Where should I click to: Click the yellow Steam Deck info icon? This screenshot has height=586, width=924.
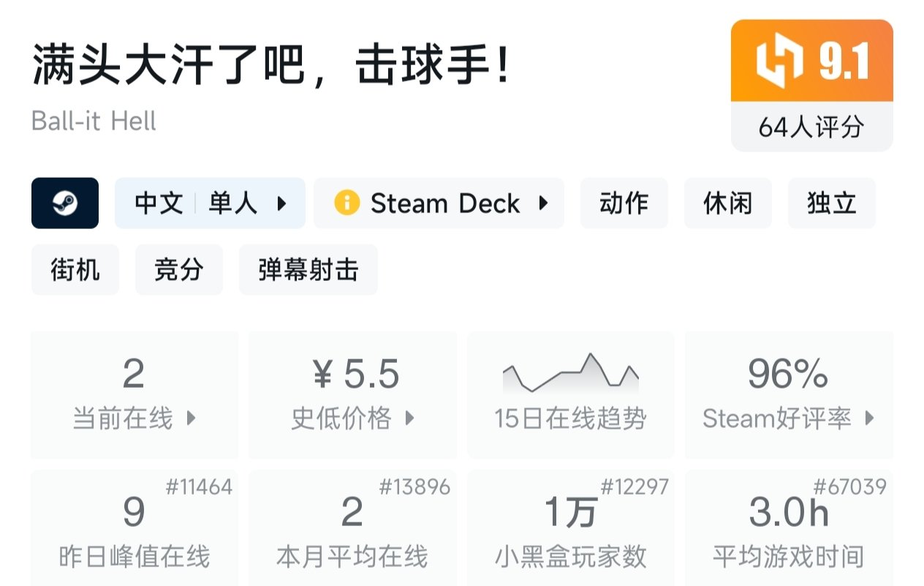tap(346, 203)
